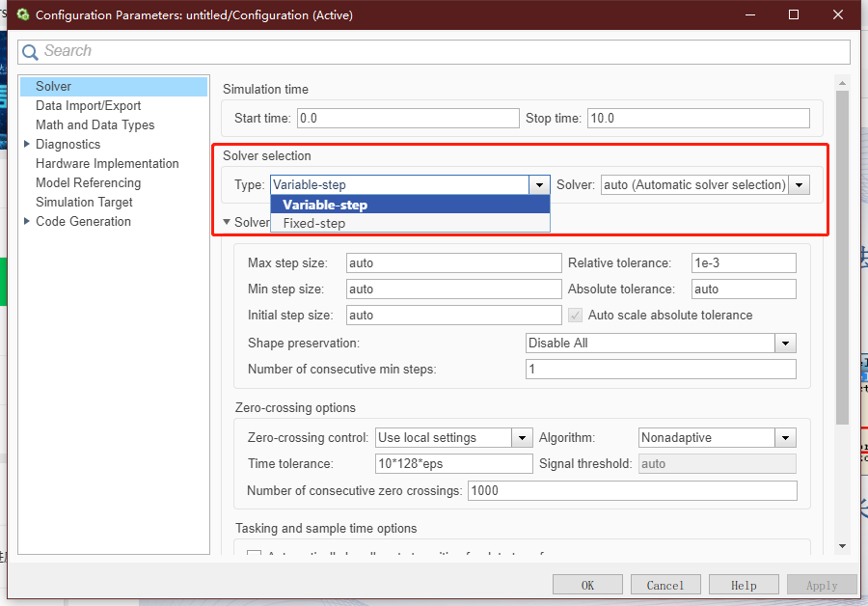This screenshot has height=606, width=868.
Task: Click the scrollbar down arrow
Action: click(x=842, y=546)
